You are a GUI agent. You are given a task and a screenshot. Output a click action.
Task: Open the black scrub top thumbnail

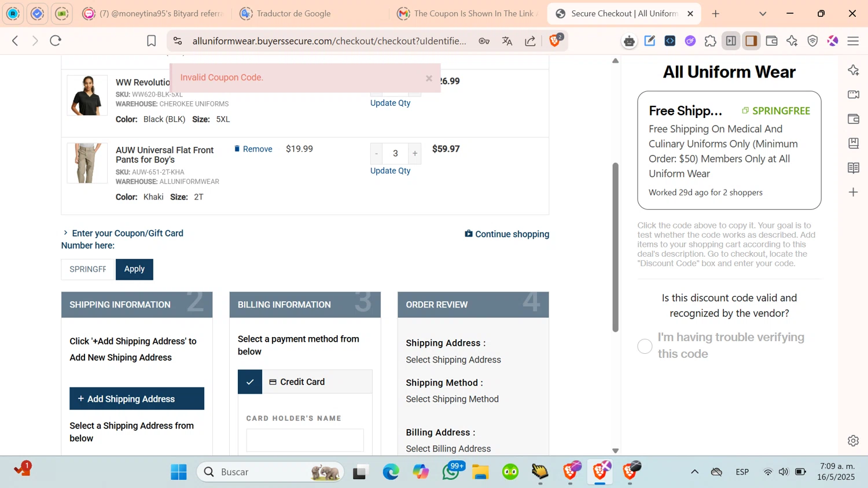click(x=87, y=95)
